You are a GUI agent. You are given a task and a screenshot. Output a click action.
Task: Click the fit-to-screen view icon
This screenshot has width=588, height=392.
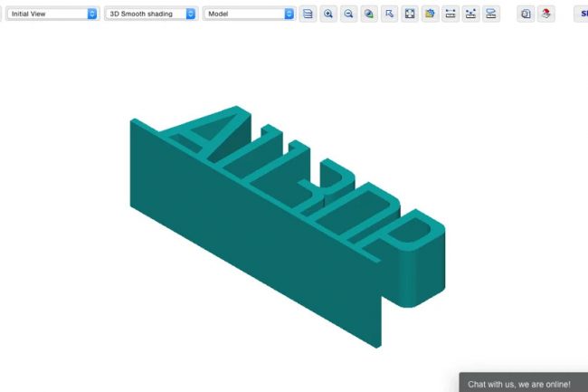point(410,14)
